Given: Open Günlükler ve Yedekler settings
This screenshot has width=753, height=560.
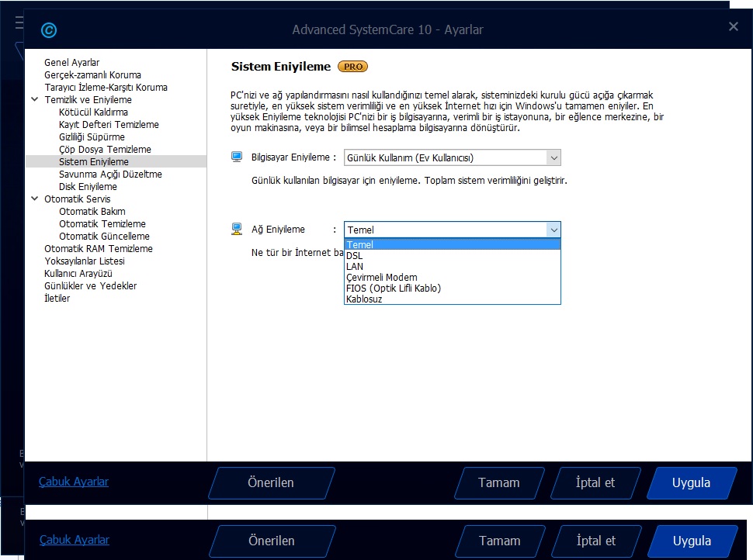Looking at the screenshot, I should (90, 286).
